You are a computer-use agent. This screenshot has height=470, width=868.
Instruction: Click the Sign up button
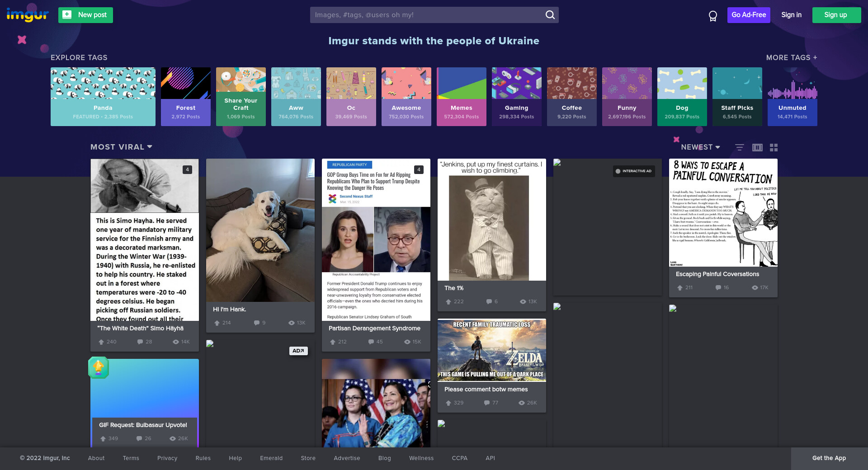tap(836, 15)
